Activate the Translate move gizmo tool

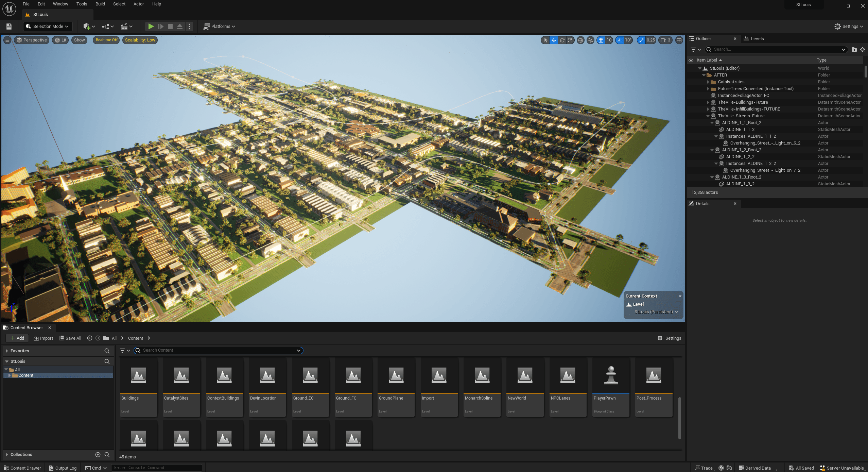click(554, 40)
